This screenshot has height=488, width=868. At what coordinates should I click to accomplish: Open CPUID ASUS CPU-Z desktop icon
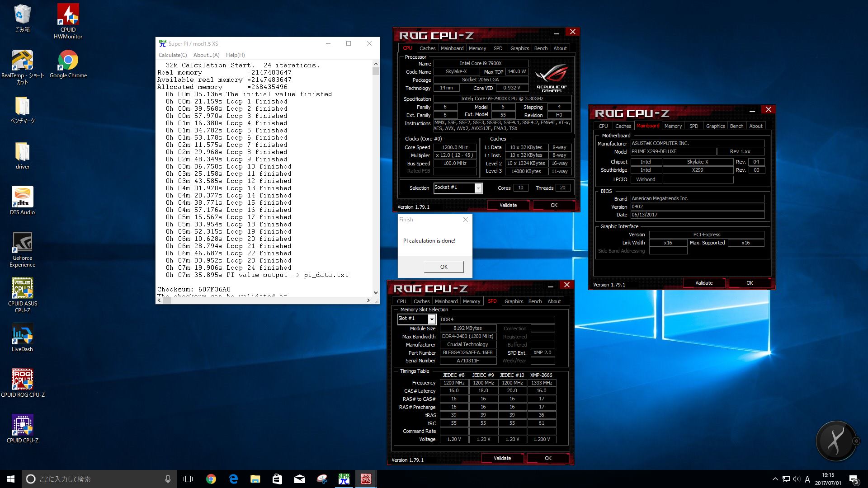point(22,295)
